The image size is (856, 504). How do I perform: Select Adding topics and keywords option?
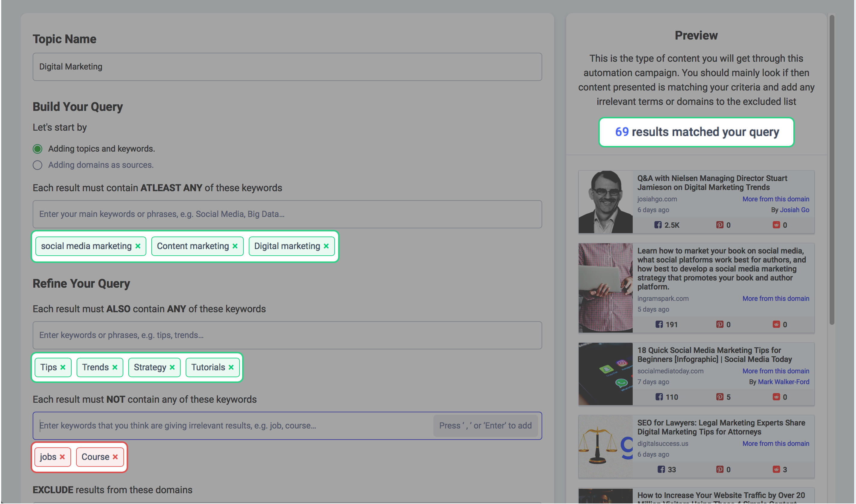pyautogui.click(x=37, y=149)
